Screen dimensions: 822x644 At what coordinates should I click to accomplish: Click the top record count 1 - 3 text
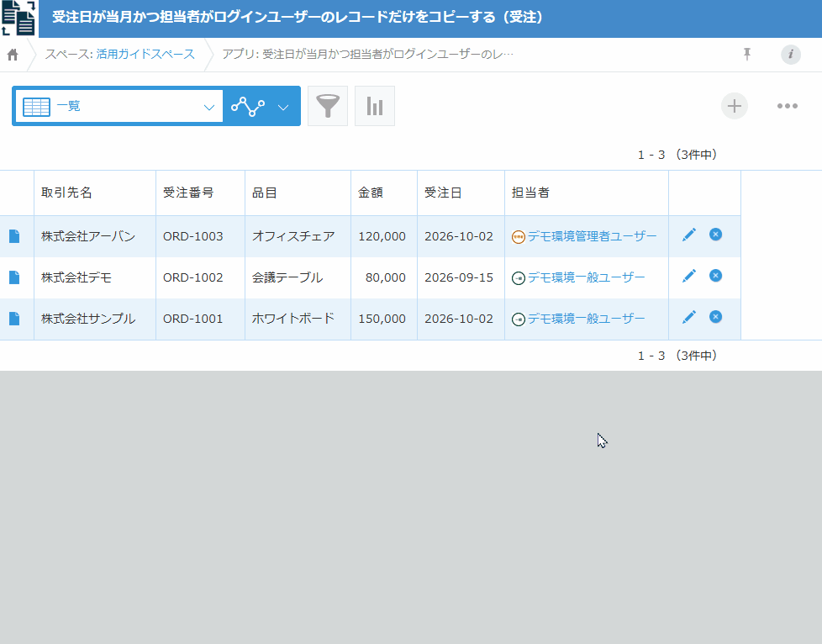[x=677, y=155]
